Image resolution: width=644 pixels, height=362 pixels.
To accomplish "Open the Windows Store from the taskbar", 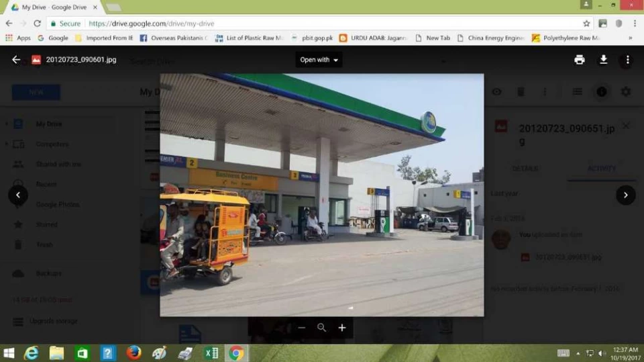I will (x=82, y=353).
